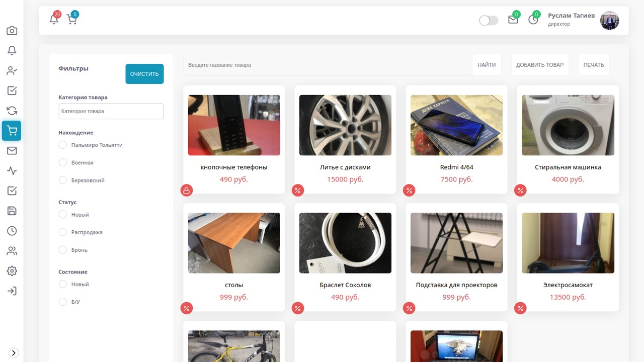The width and height of the screenshot is (644, 362).
Task: Select the Б/У condition filter
Action: pyautogui.click(x=63, y=302)
